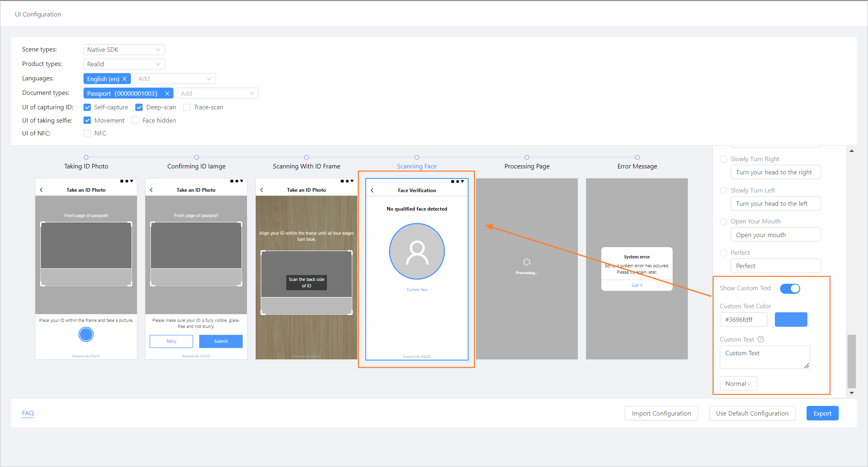Click the scroll-up arrow of settings panel

point(852,151)
